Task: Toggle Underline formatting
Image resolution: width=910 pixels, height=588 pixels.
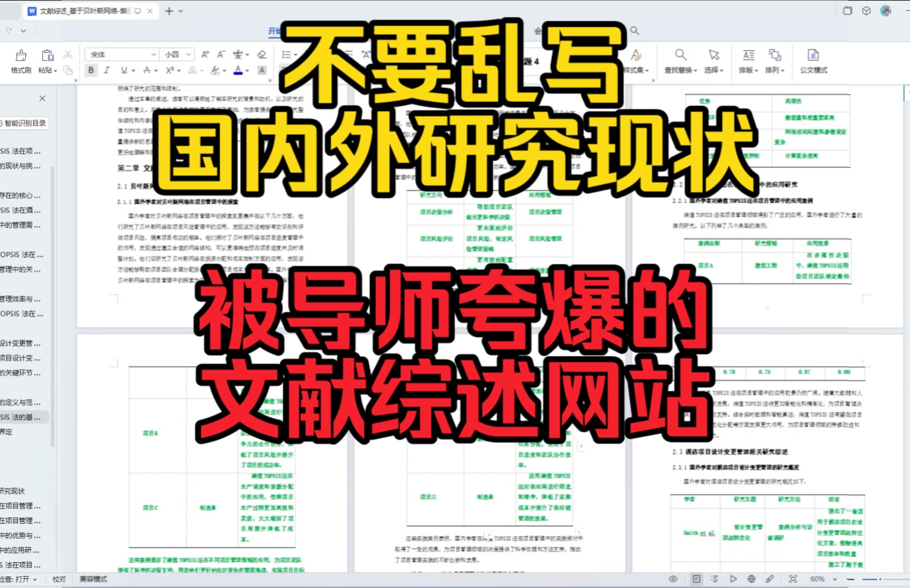Action: (124, 70)
